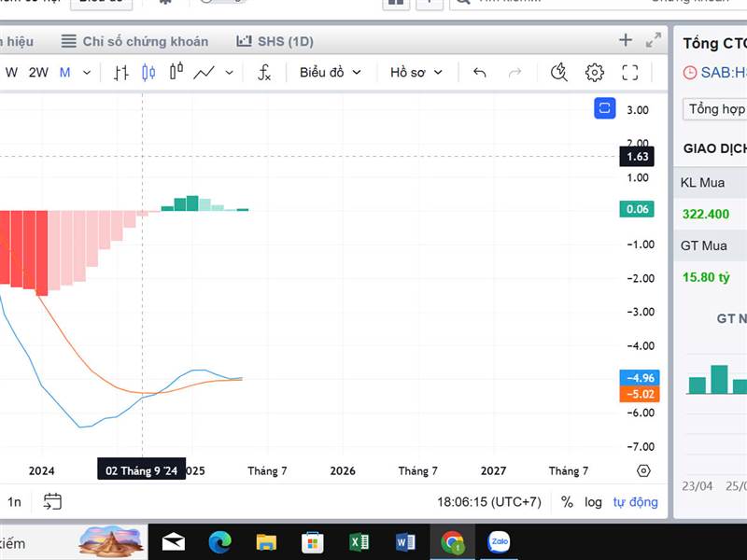Viewport: 747px width, 560px height.
Task: Select the 1n time range button
Action: click(14, 502)
